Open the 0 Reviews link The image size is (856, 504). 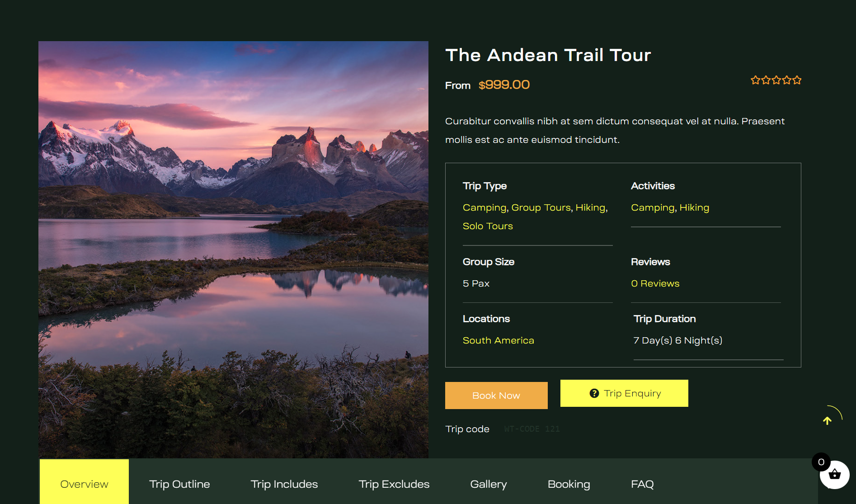[x=655, y=283]
